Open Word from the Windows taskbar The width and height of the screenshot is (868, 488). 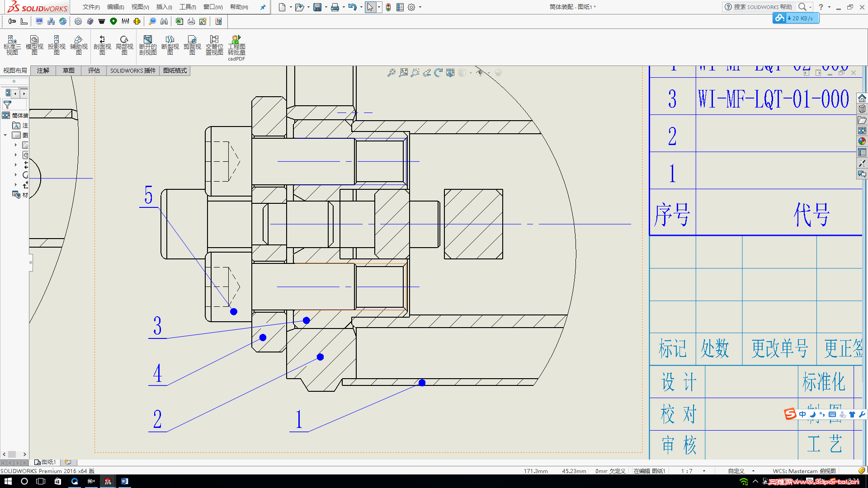[124, 481]
